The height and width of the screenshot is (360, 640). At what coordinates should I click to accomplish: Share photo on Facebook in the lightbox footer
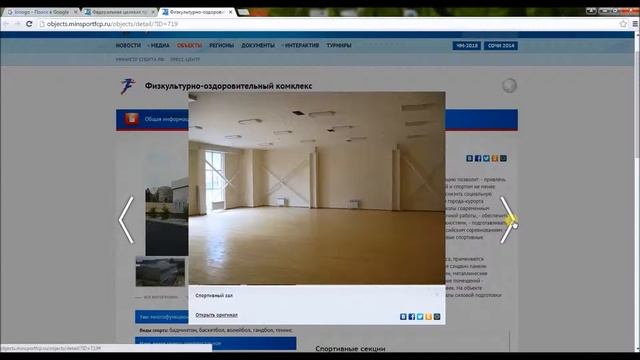click(x=411, y=317)
